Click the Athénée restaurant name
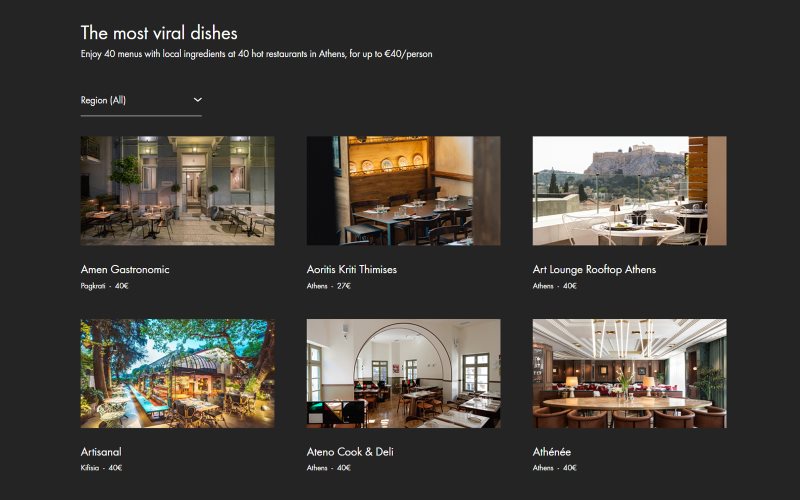 (x=552, y=452)
